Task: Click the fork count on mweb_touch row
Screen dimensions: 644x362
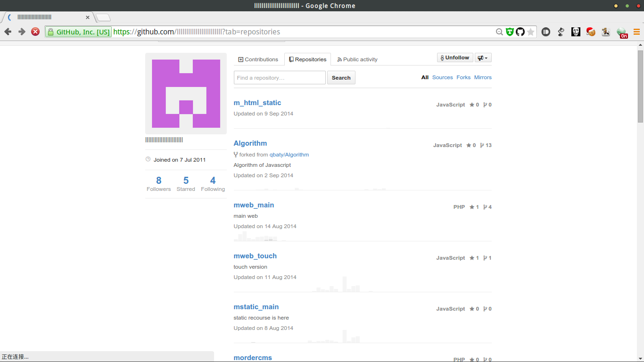Action: coord(487,258)
